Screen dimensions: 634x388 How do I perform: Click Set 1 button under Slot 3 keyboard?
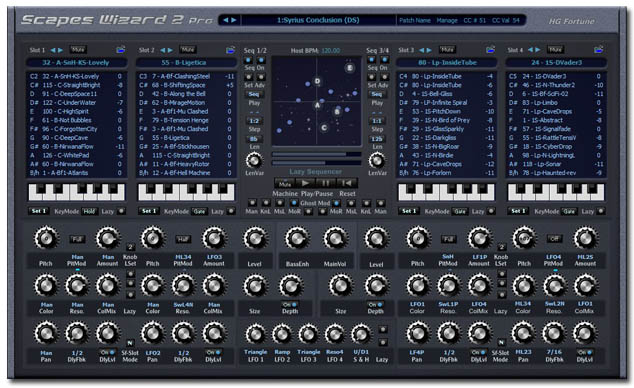[409, 211]
